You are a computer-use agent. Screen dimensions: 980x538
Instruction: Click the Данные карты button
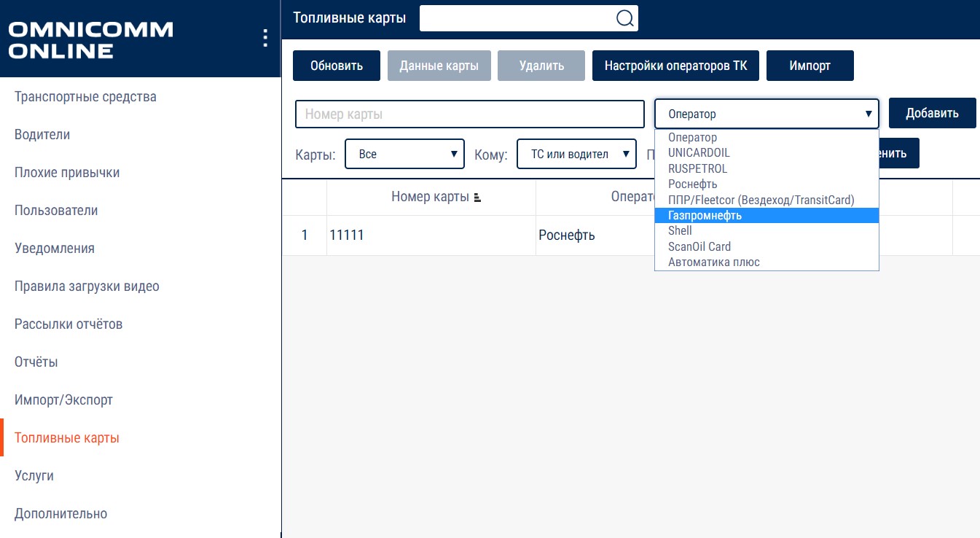439,66
